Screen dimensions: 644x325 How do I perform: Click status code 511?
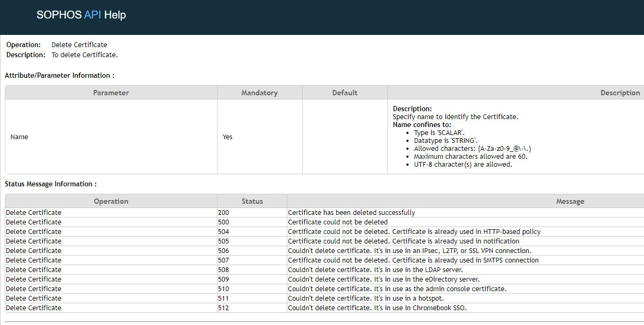pos(223,299)
